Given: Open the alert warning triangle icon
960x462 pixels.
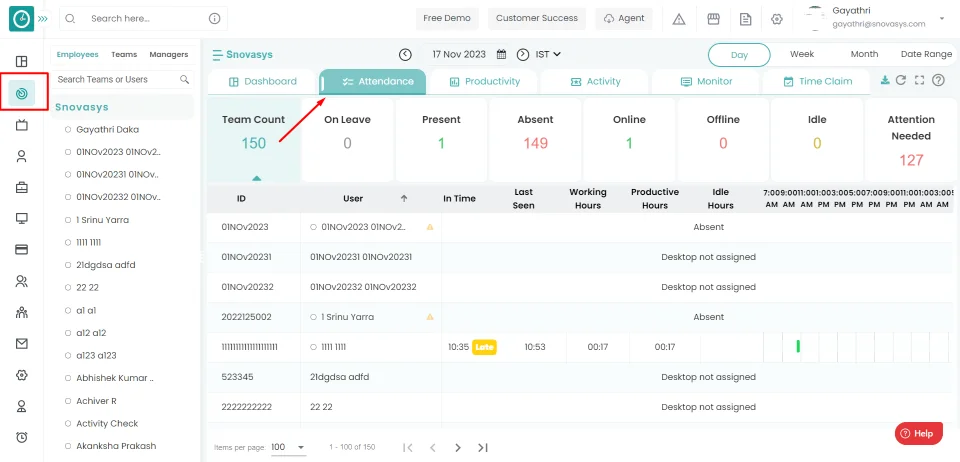Looking at the screenshot, I should (x=679, y=19).
